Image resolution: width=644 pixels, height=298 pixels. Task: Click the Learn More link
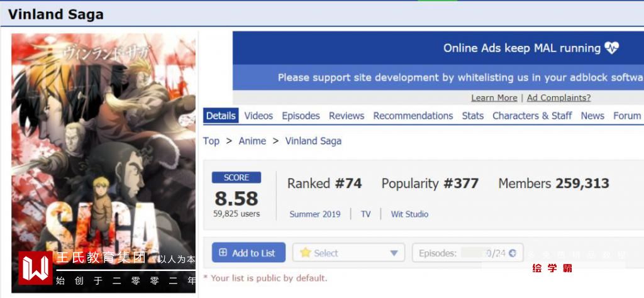pyautogui.click(x=494, y=97)
